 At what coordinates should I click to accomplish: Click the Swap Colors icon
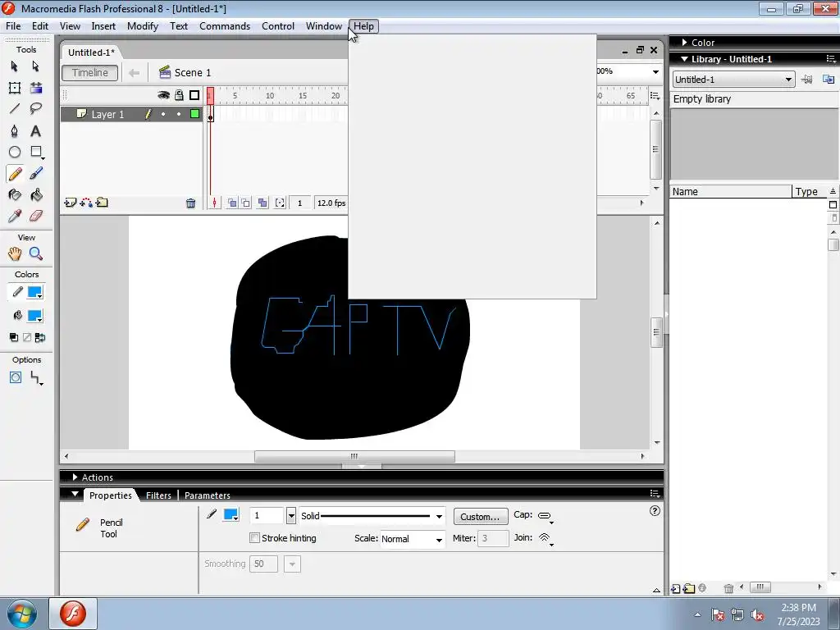pos(40,337)
